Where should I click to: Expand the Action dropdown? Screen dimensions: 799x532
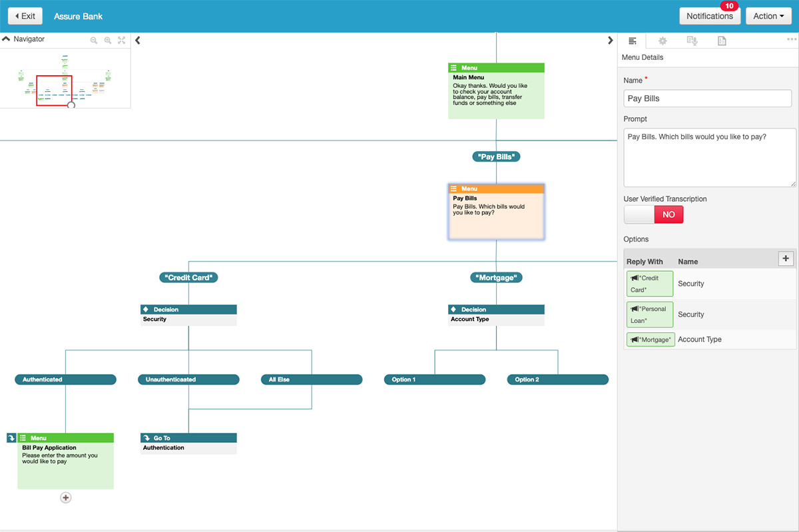tap(768, 16)
